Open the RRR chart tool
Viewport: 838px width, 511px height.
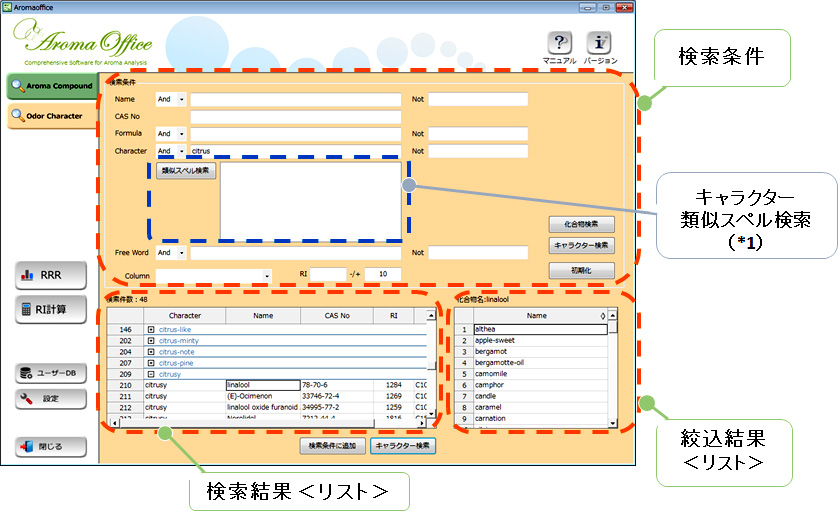(51, 275)
